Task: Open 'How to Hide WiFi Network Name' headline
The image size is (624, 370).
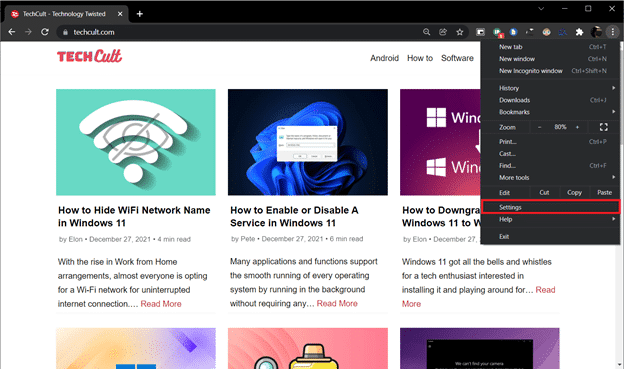Action: click(134, 216)
